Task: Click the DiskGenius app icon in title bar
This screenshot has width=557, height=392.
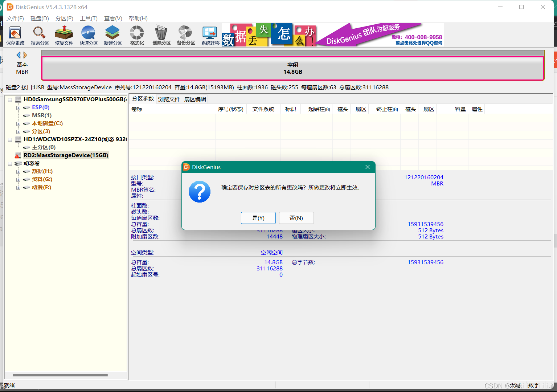Action: click(10, 7)
